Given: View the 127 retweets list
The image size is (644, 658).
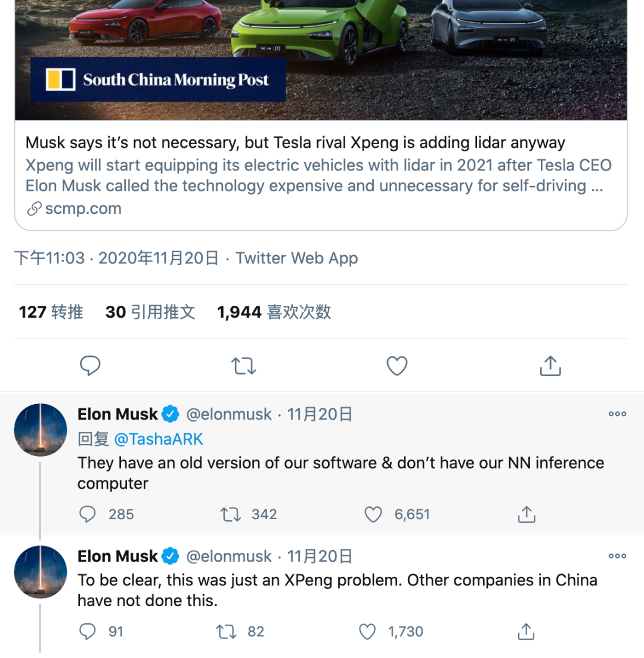Looking at the screenshot, I should tap(51, 312).
